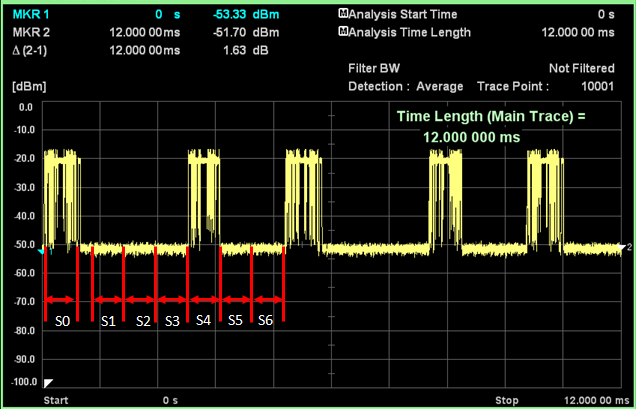
Task: Click the Start label below the graph
Action: pyautogui.click(x=56, y=400)
